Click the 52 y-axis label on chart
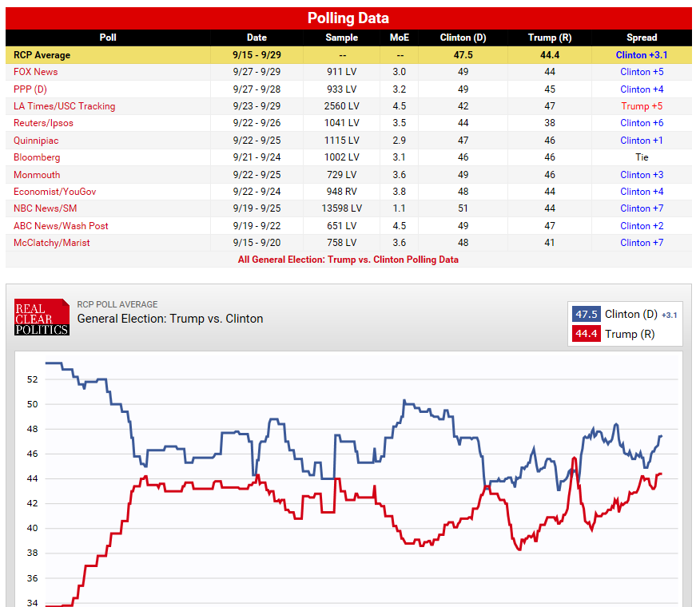 coord(33,380)
